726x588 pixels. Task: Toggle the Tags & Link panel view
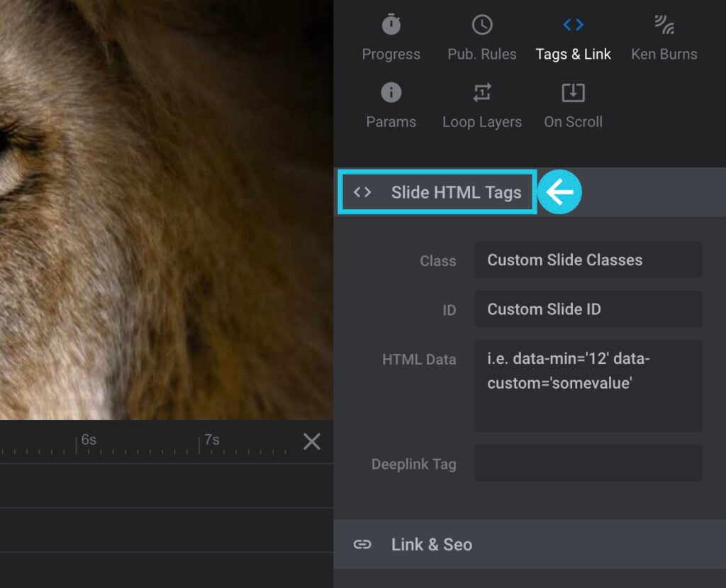573,37
